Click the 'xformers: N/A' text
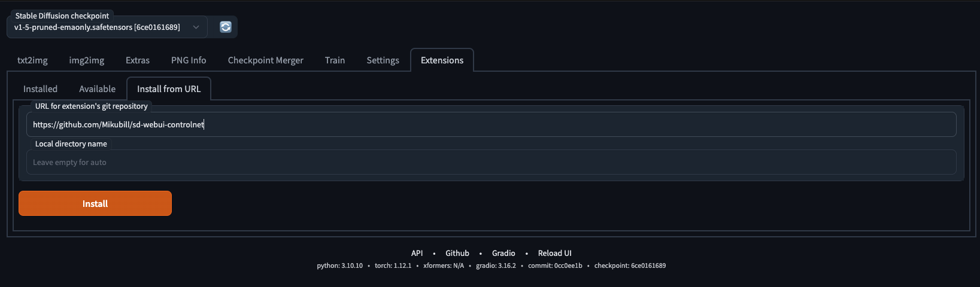The width and height of the screenshot is (980, 287). click(444, 265)
